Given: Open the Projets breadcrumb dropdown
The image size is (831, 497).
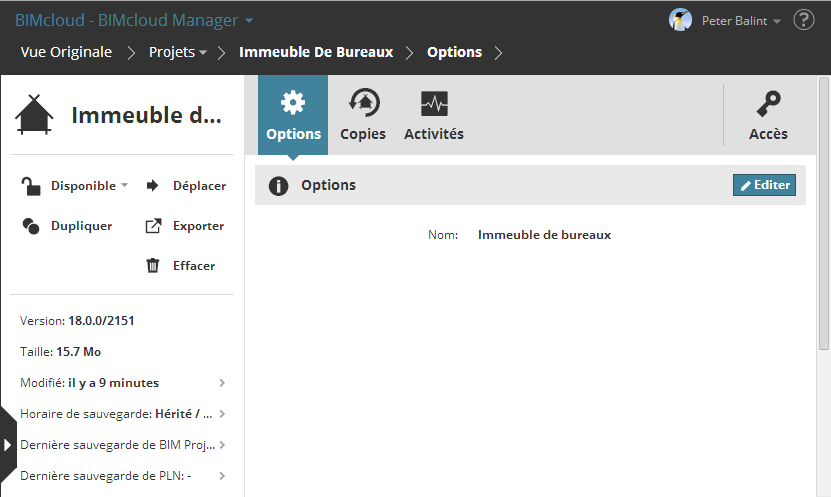Looking at the screenshot, I should coord(178,52).
